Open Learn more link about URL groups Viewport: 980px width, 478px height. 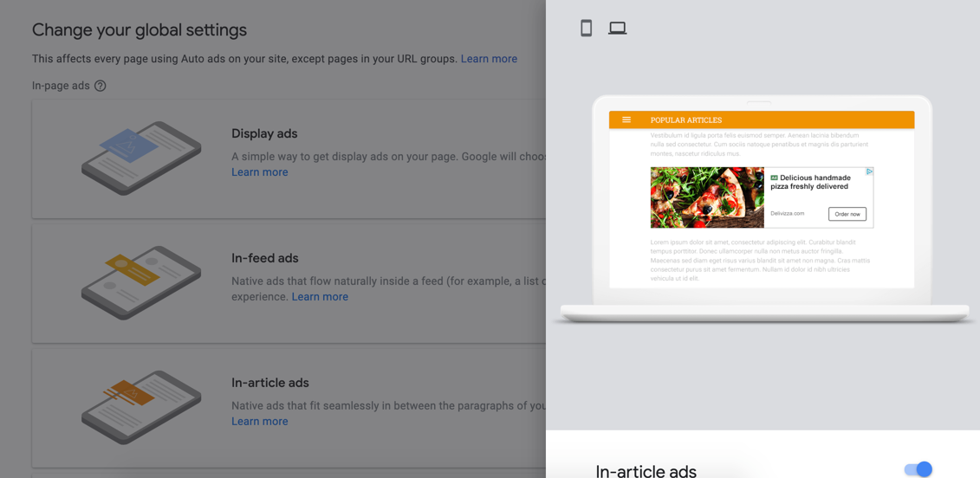pos(489,59)
